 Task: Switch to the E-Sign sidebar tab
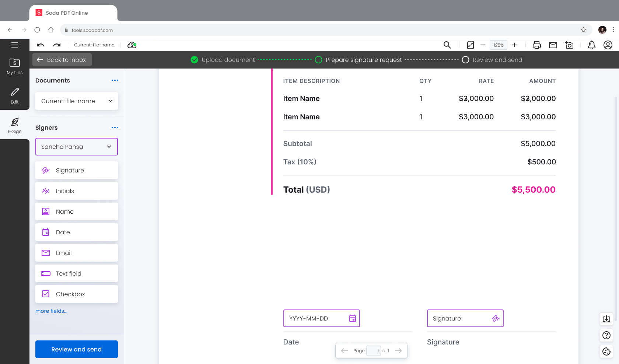(x=15, y=125)
